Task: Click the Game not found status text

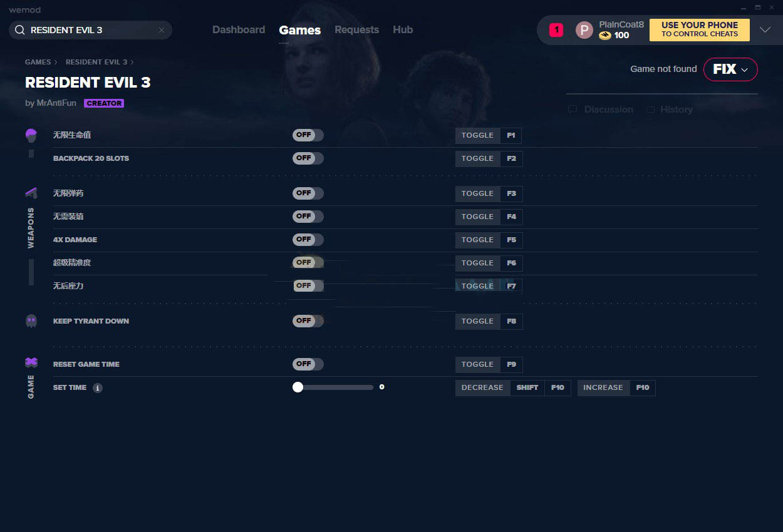Action: pyautogui.click(x=663, y=69)
